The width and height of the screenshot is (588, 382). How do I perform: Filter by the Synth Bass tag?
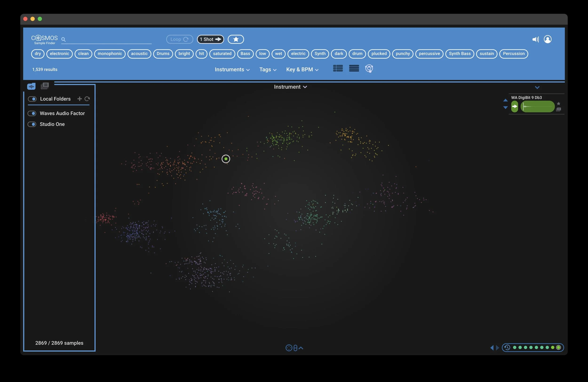click(x=459, y=54)
